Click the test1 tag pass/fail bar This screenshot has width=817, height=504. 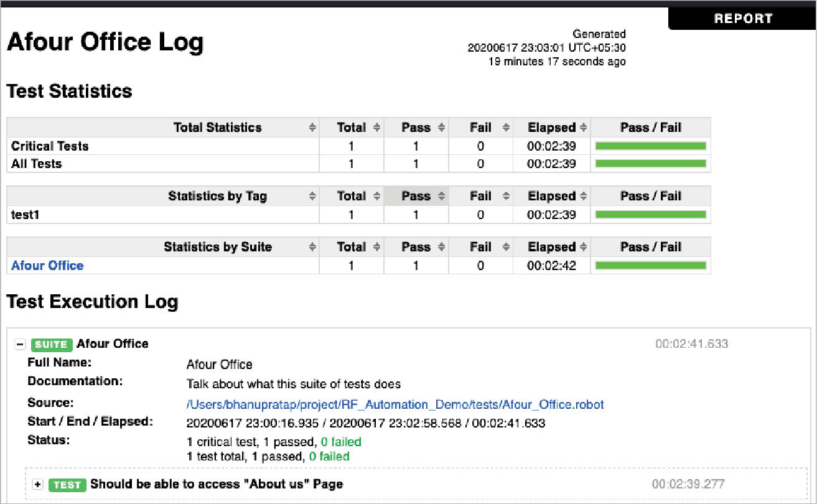click(x=650, y=215)
